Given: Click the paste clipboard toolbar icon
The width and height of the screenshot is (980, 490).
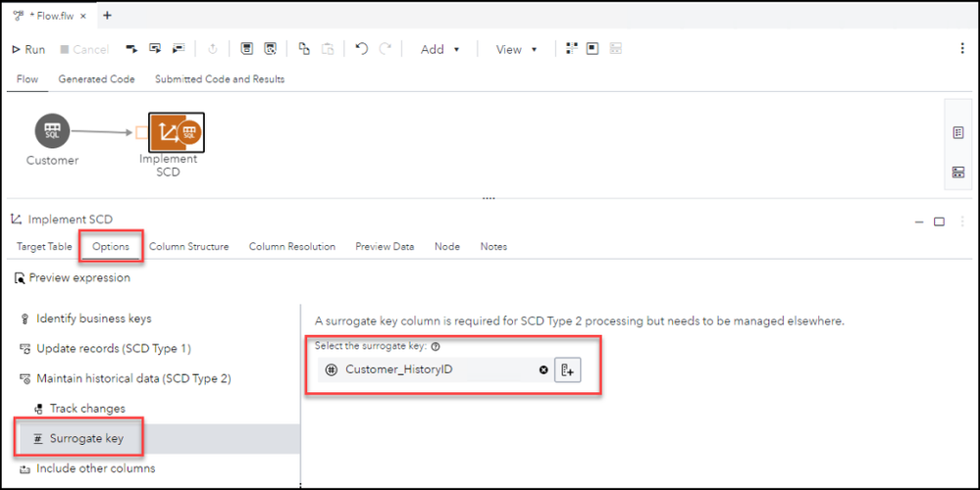Looking at the screenshot, I should tap(328, 49).
